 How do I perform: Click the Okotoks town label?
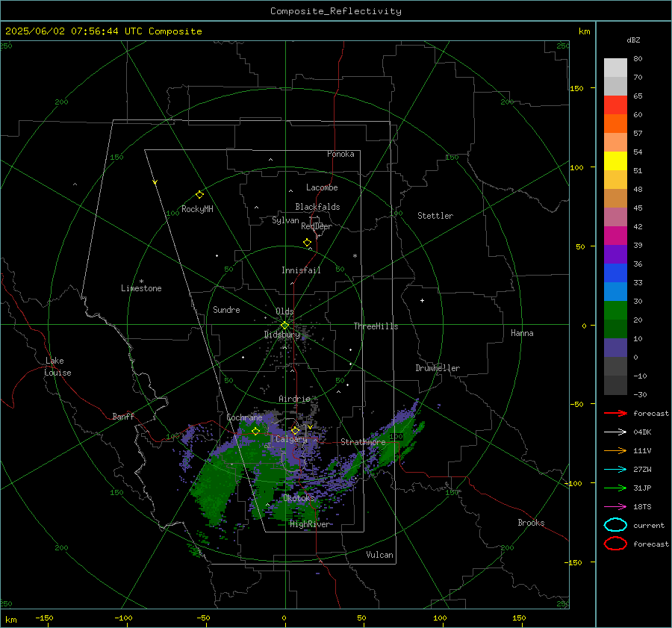(x=299, y=498)
